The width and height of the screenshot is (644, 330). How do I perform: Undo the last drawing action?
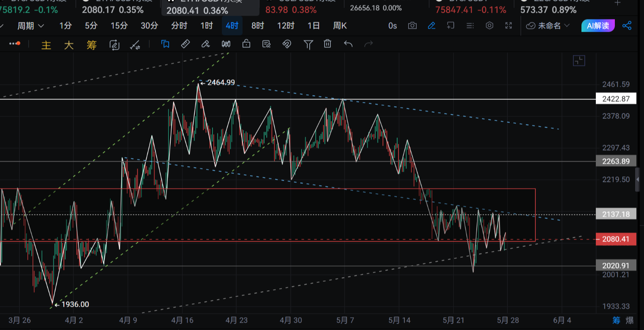pos(348,44)
